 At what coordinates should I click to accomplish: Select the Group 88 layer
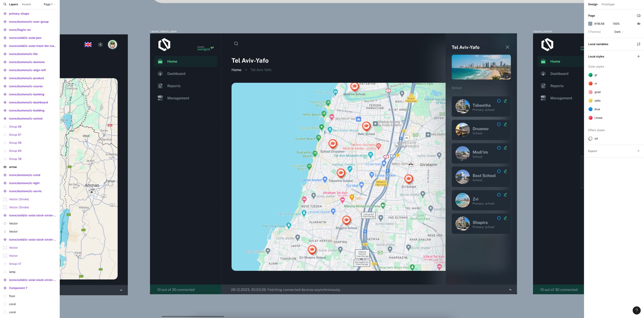click(x=15, y=127)
